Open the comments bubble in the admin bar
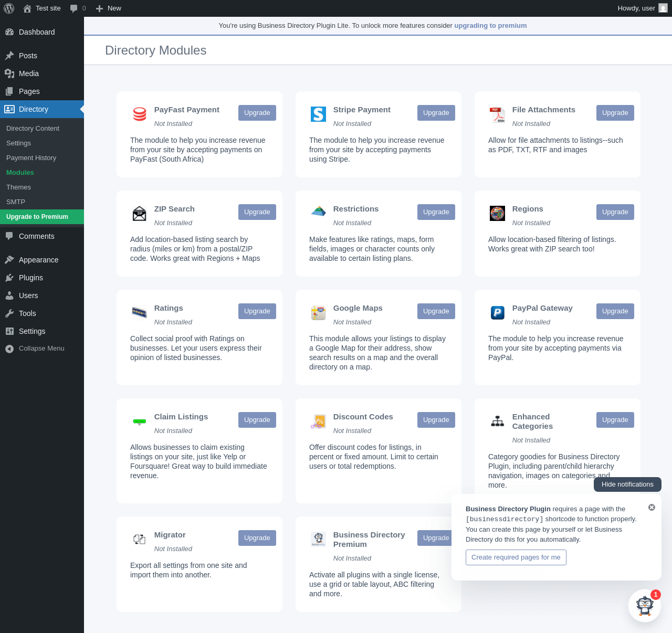The image size is (672, 633). pos(74,8)
